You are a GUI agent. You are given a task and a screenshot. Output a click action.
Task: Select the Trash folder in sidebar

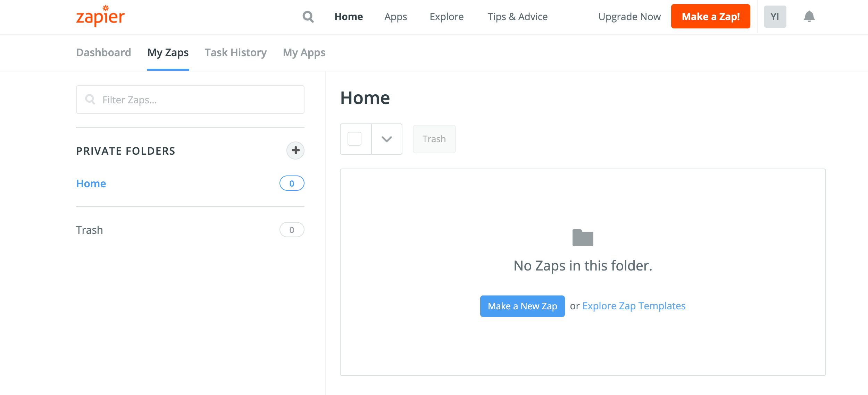pos(90,230)
